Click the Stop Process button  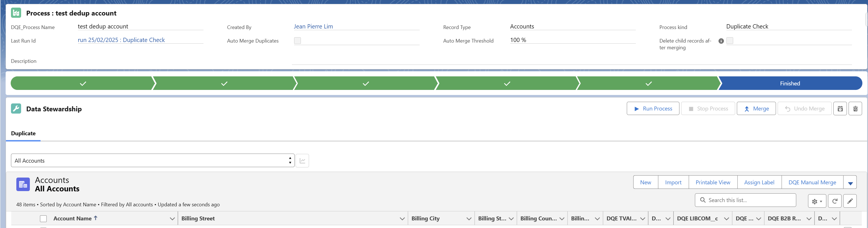click(708, 109)
